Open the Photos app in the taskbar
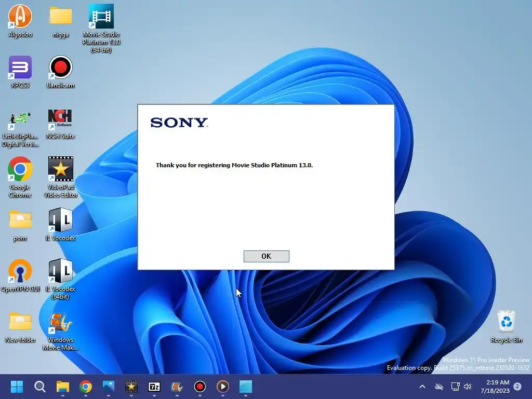 tap(109, 387)
